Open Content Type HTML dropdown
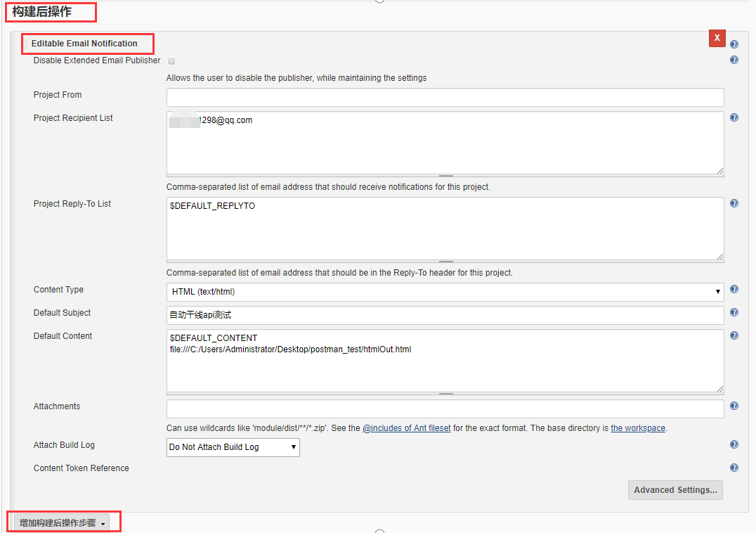 point(445,292)
